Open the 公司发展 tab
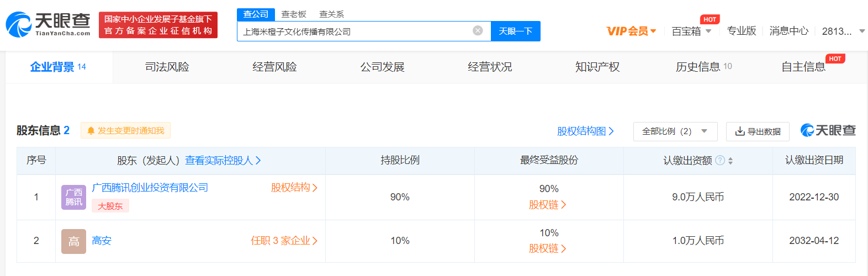The height and width of the screenshot is (276, 868). pyautogui.click(x=382, y=67)
